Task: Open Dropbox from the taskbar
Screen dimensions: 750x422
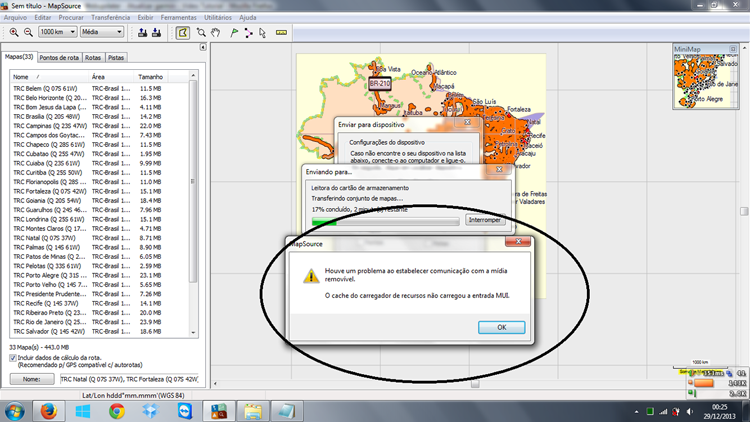Action: 151,411
